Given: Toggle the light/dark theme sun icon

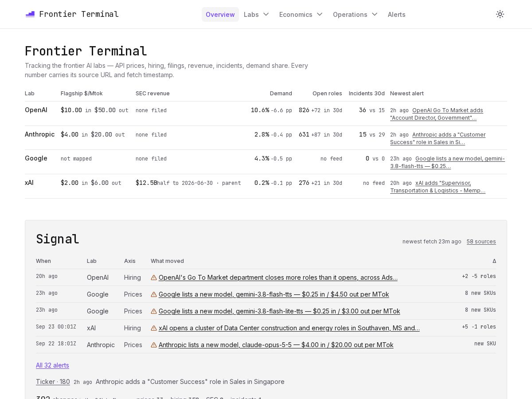Looking at the screenshot, I should click(500, 14).
